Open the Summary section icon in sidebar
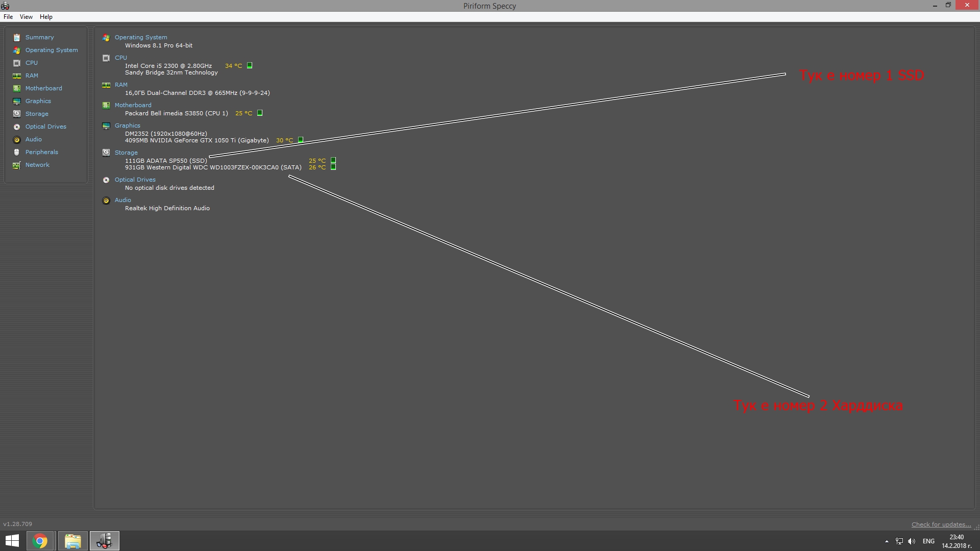 pyautogui.click(x=17, y=37)
